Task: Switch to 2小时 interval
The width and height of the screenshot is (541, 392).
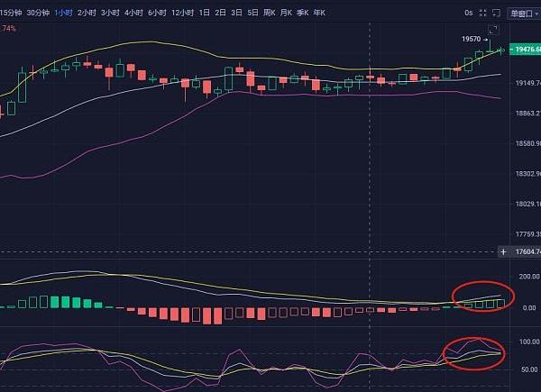Action: click(x=87, y=13)
